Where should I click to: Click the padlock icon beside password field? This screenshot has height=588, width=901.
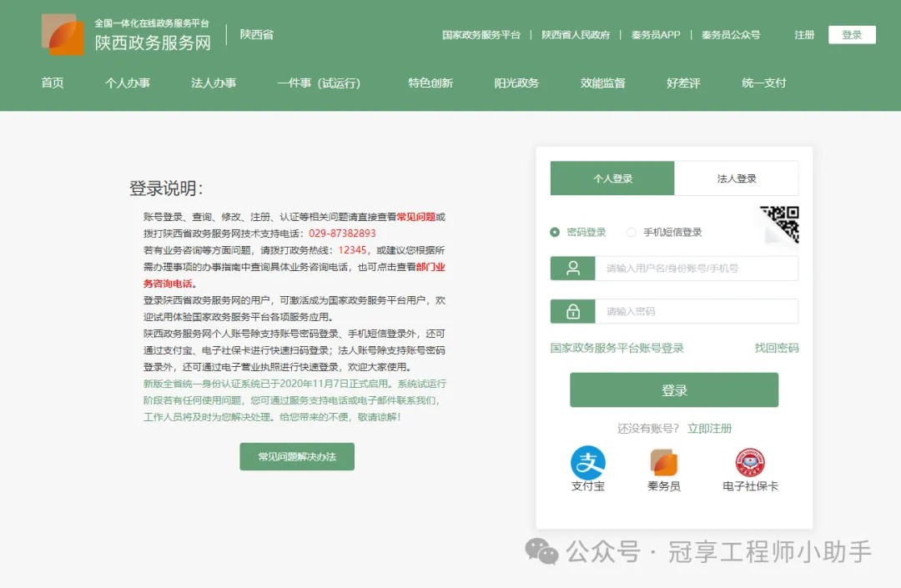pos(573,311)
